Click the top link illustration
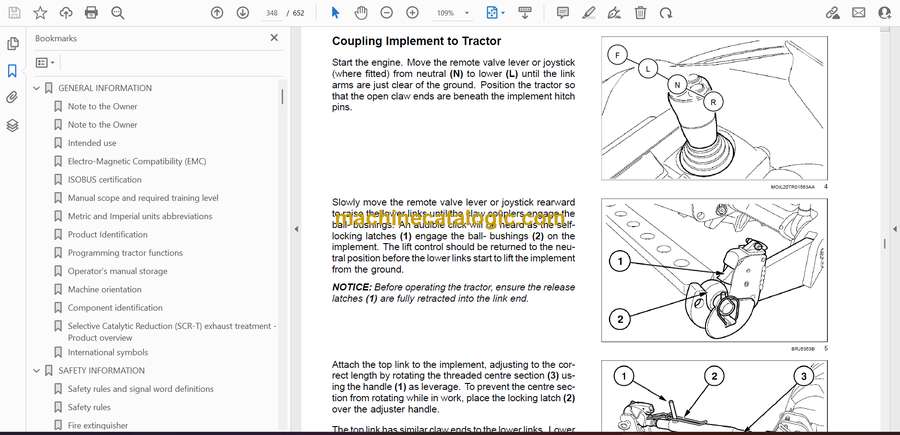This screenshot has width=900, height=435. [x=714, y=396]
